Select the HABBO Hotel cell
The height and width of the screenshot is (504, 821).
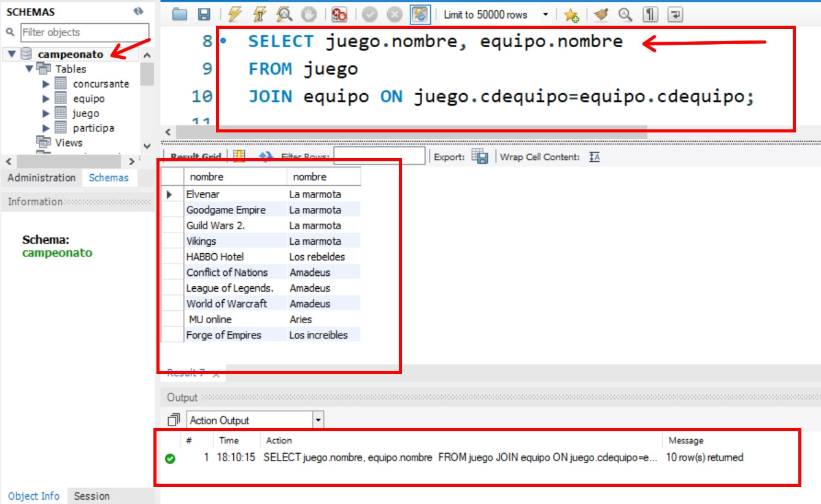pyautogui.click(x=235, y=257)
